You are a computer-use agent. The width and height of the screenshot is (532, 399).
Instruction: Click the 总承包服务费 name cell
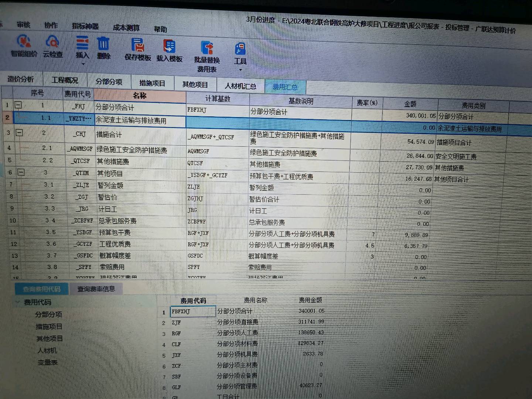(x=140, y=221)
